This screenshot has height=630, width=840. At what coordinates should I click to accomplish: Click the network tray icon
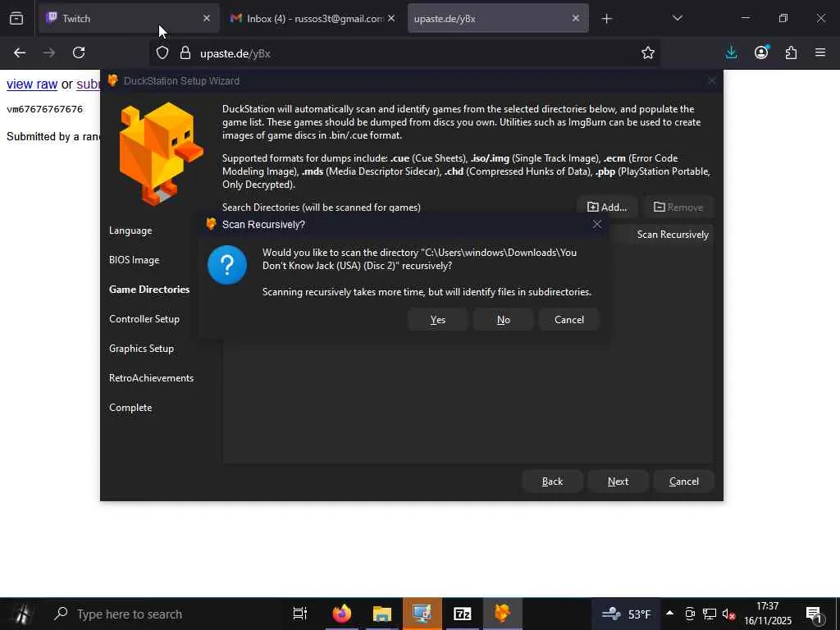[x=710, y=614]
